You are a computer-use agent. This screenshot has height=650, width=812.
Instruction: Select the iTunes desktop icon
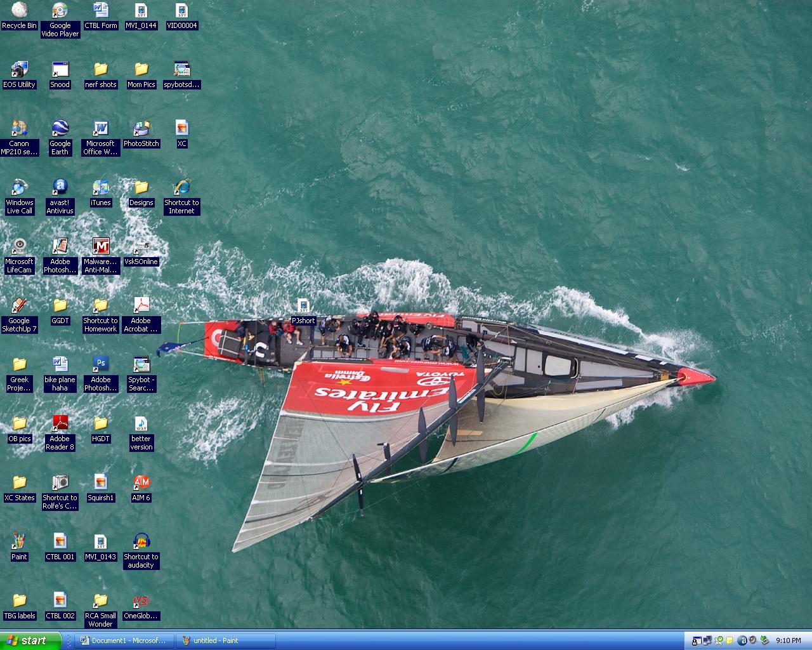point(100,188)
